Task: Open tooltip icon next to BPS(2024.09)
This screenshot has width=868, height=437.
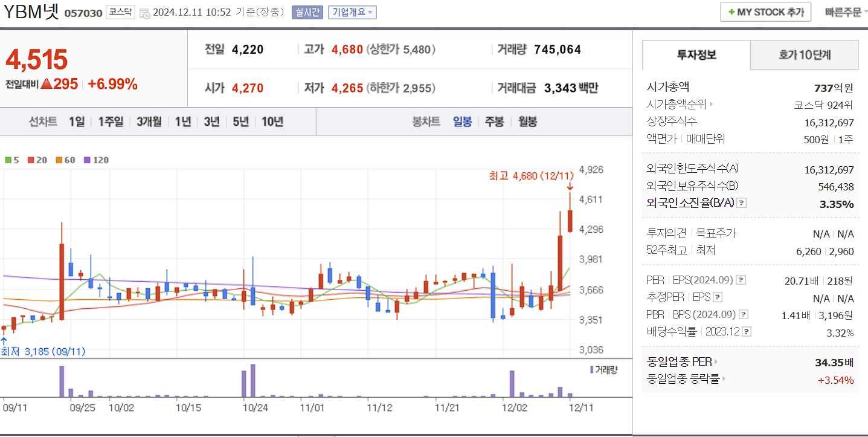Action: 742,313
